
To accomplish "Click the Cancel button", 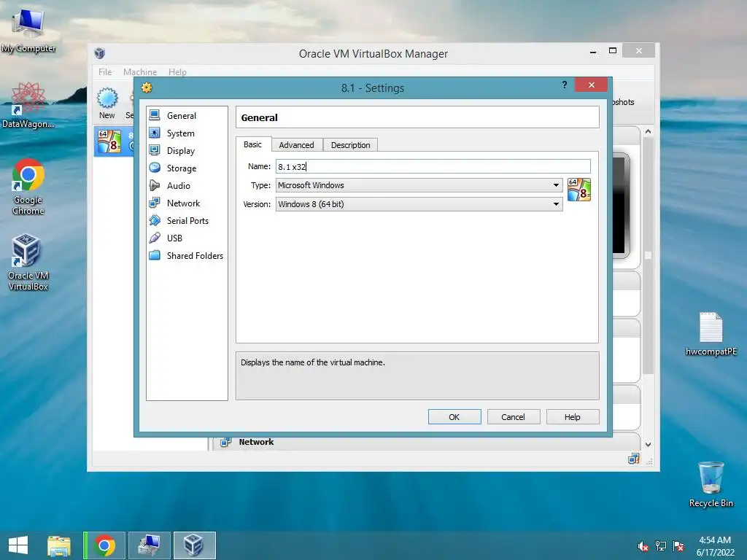I will pyautogui.click(x=513, y=416).
